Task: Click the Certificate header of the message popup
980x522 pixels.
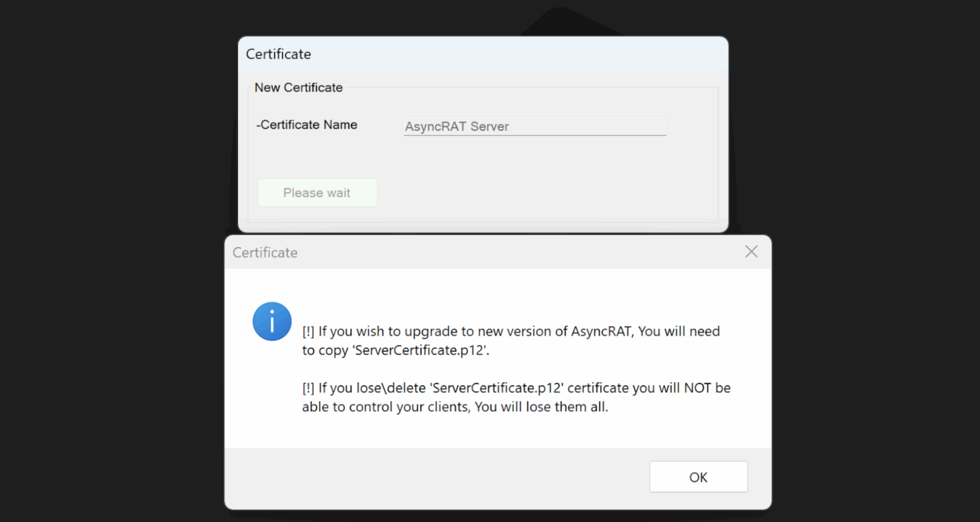Action: pyautogui.click(x=265, y=252)
